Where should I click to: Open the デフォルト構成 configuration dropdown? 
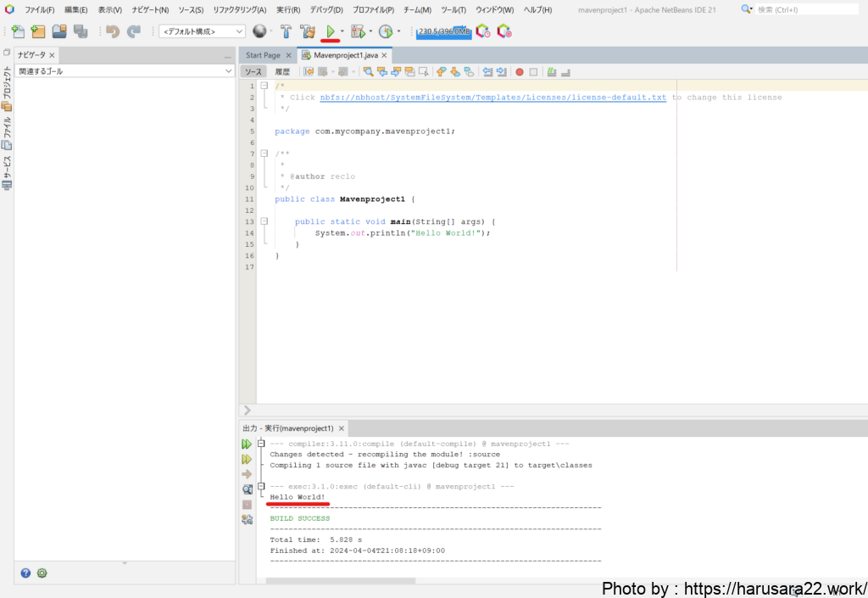tap(202, 31)
